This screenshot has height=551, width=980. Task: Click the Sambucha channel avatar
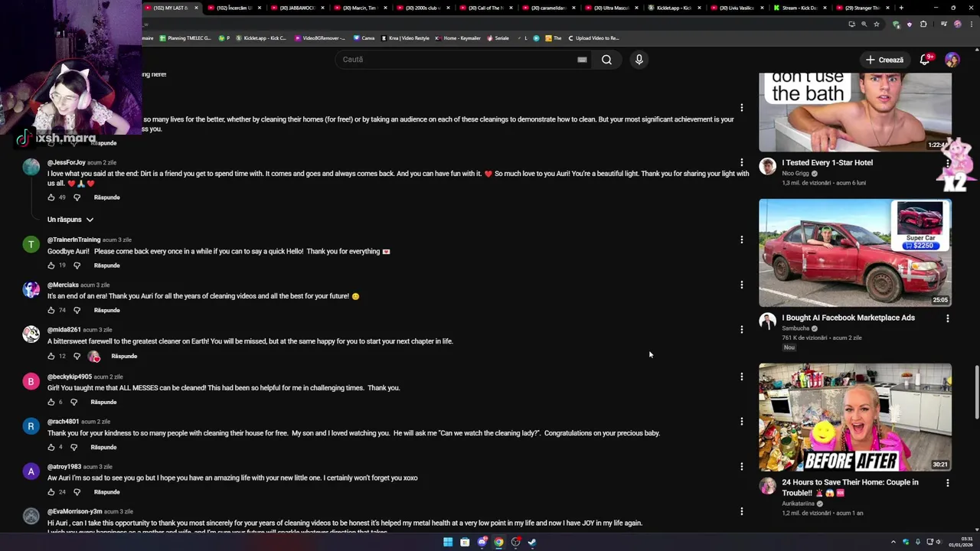(767, 322)
